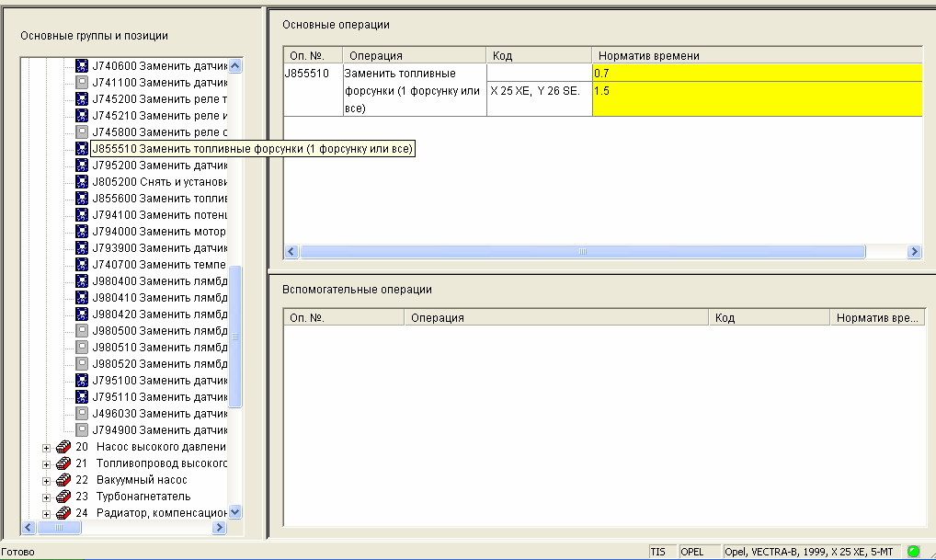Click the red folder icon for group 20

click(63, 447)
